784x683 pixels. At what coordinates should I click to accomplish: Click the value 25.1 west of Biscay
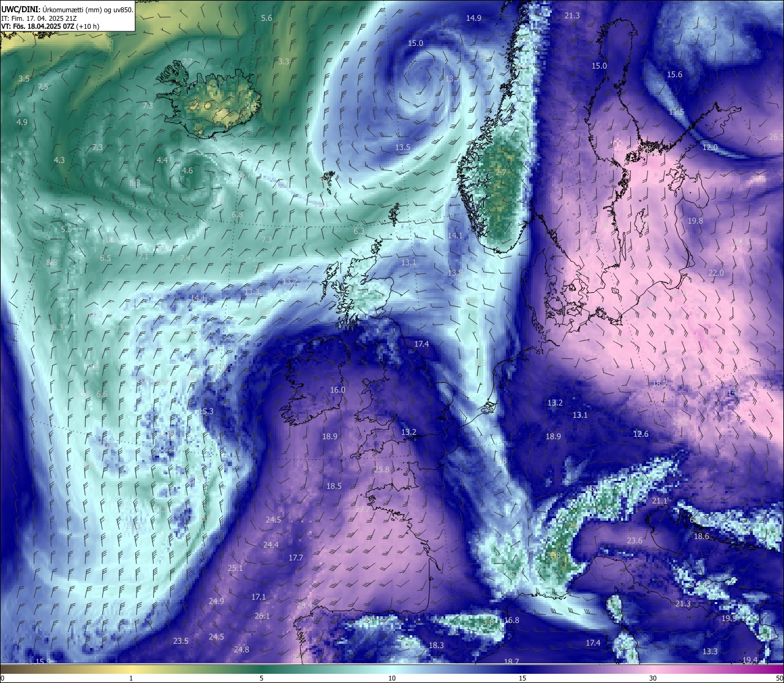[x=235, y=568]
